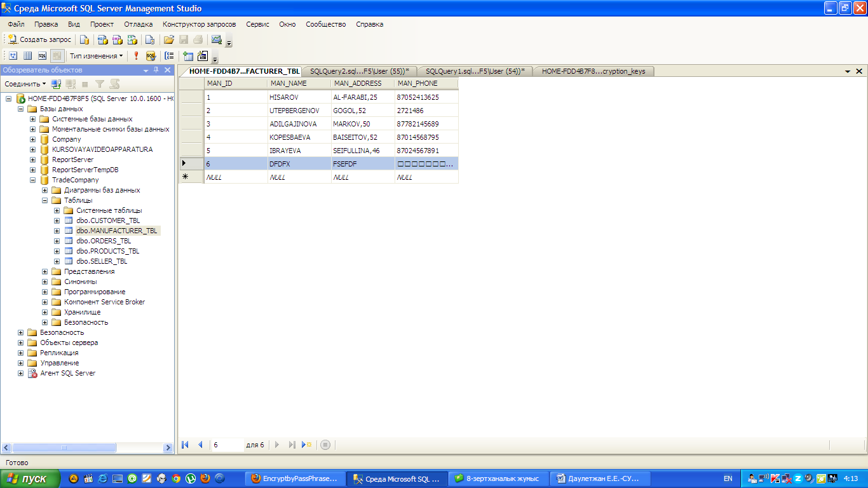This screenshot has height=488, width=868.
Task: Click Database Engine Query icon
Action: click(x=85, y=39)
